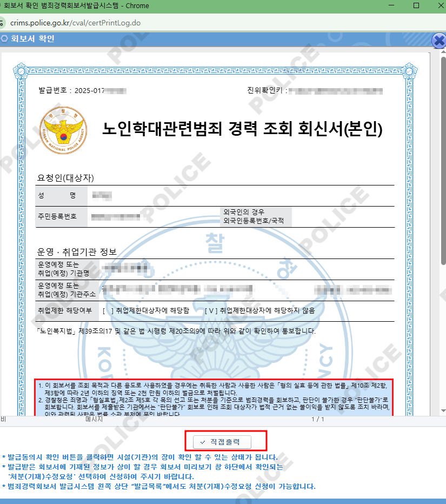Click the vertical scrollbar thumb of the document
This screenshot has width=446, height=504.
coord(443,161)
